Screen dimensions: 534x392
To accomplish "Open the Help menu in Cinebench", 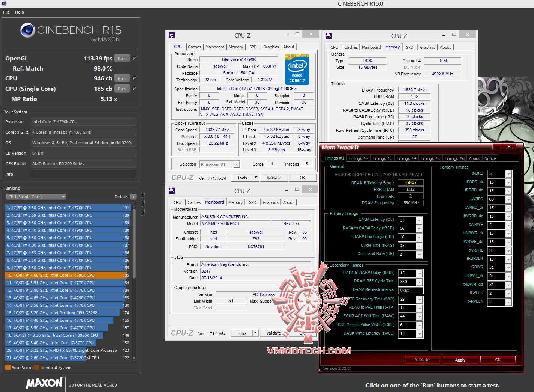I will click(x=20, y=12).
